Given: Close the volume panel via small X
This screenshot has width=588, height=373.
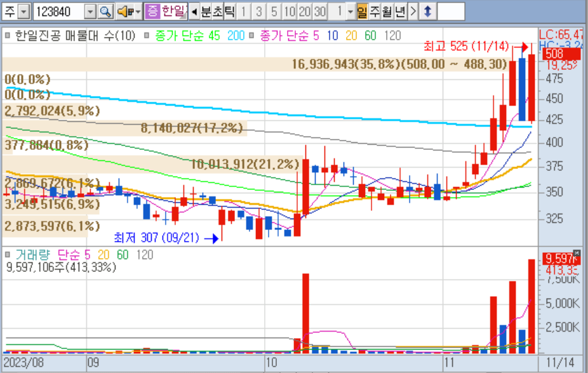Looking at the screenshot, I should point(577,254).
